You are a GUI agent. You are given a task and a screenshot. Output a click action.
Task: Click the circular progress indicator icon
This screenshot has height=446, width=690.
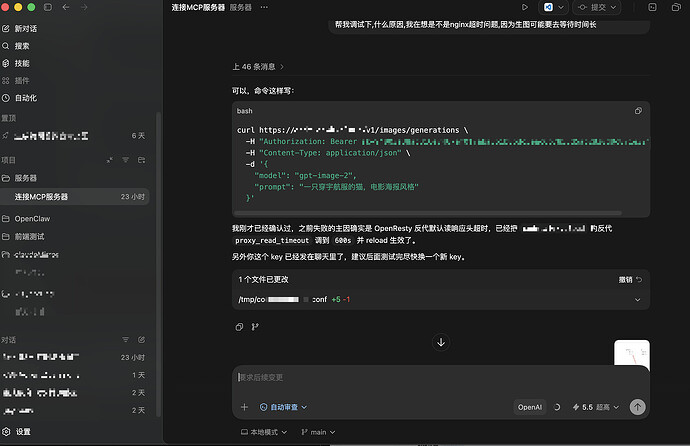(x=557, y=407)
